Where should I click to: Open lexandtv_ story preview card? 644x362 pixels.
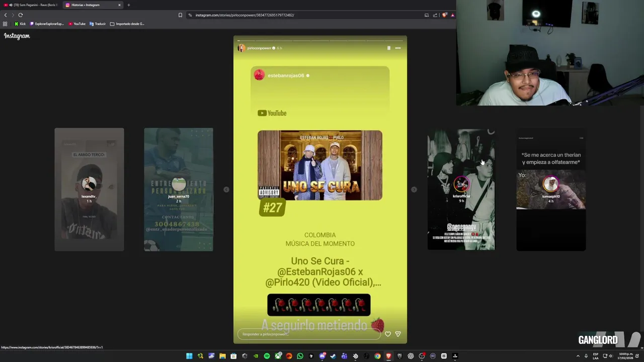89,190
